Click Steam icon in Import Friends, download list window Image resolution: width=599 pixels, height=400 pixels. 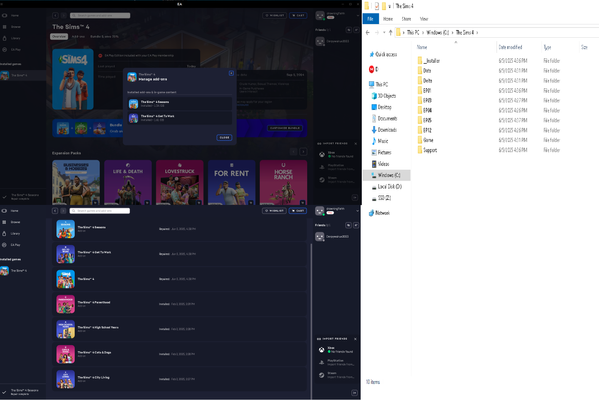coord(322,375)
